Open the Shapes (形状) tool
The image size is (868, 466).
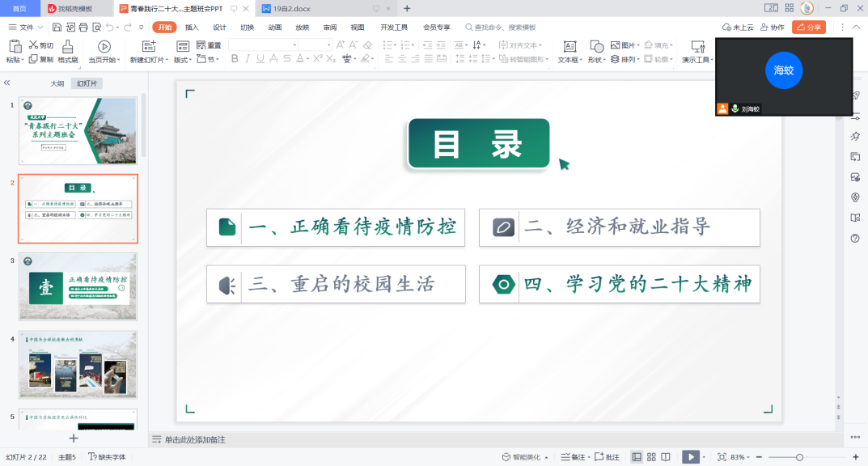[596, 47]
